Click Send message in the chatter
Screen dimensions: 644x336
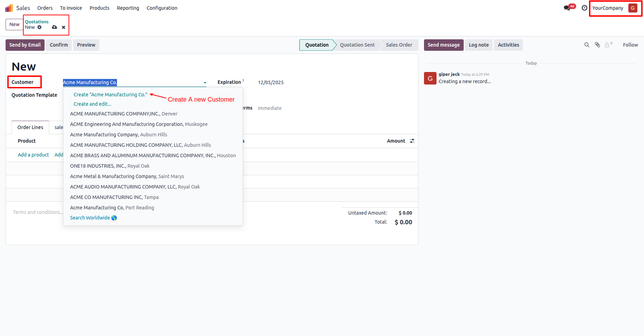click(x=444, y=45)
